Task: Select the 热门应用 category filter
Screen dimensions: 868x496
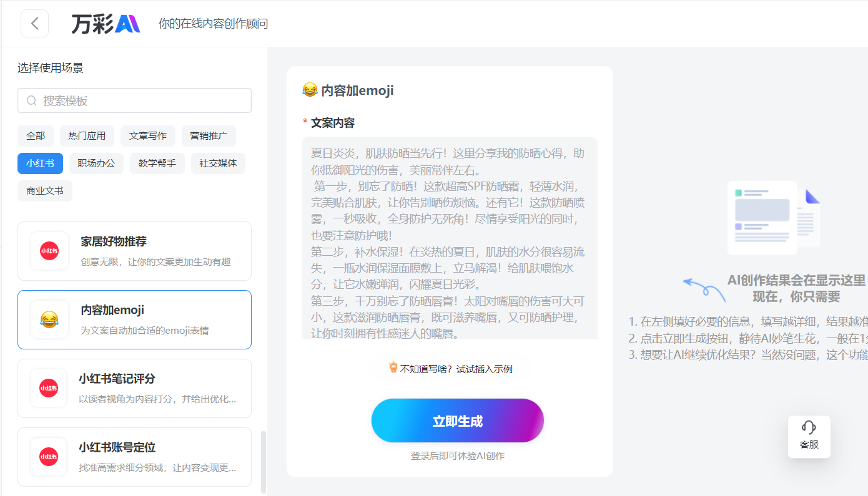Action: coord(87,135)
